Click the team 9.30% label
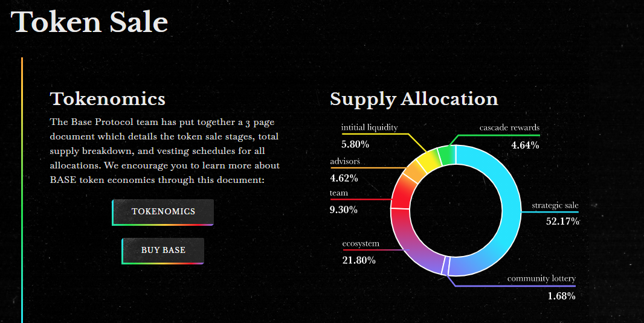This screenshot has height=323, width=644. [343, 202]
